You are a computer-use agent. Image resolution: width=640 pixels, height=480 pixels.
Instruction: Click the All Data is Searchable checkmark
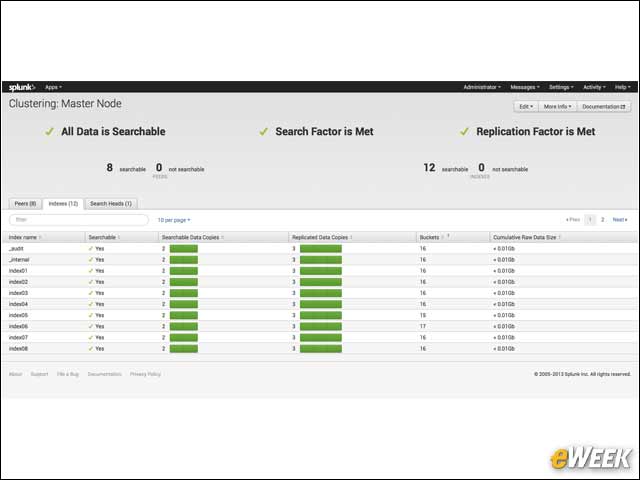click(49, 131)
